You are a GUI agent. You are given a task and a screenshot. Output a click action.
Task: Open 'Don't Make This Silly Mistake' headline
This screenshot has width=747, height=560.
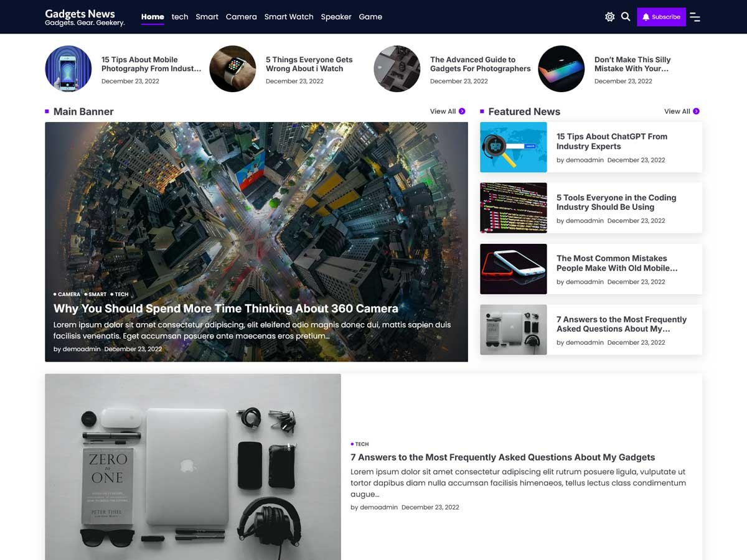pyautogui.click(x=632, y=64)
